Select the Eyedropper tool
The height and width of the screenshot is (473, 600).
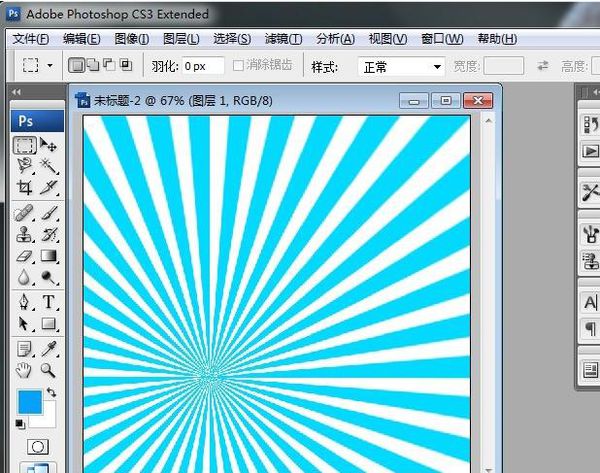[49, 349]
